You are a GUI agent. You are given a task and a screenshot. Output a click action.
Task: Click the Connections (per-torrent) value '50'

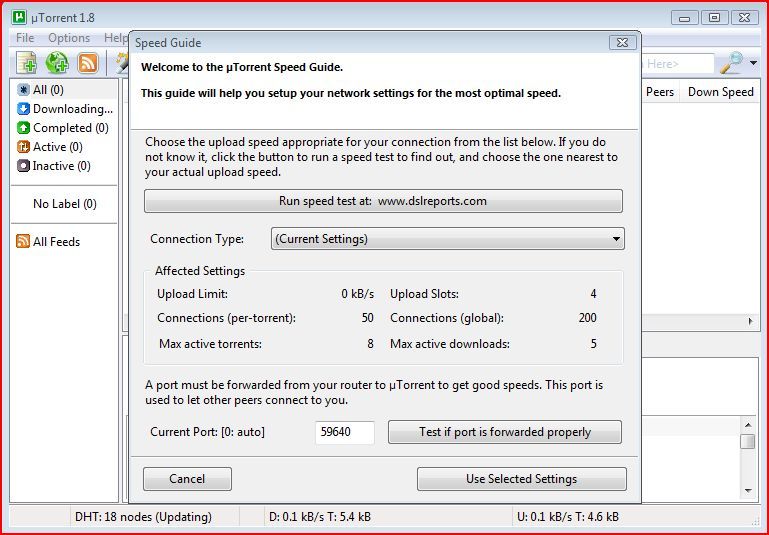coord(368,318)
